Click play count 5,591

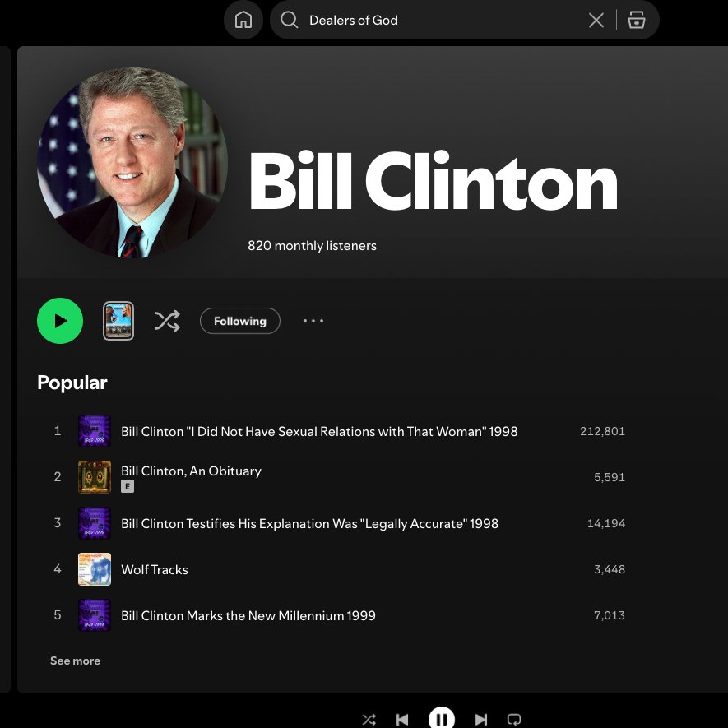point(610,477)
